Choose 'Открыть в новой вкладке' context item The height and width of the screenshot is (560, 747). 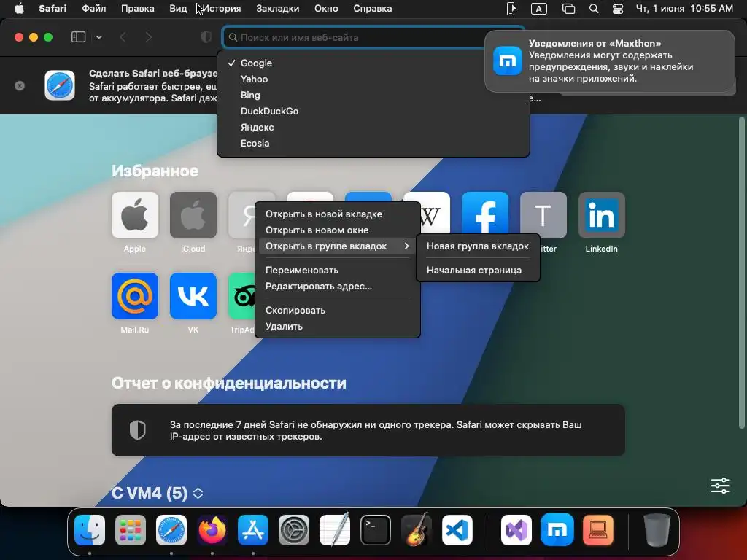[338, 214]
